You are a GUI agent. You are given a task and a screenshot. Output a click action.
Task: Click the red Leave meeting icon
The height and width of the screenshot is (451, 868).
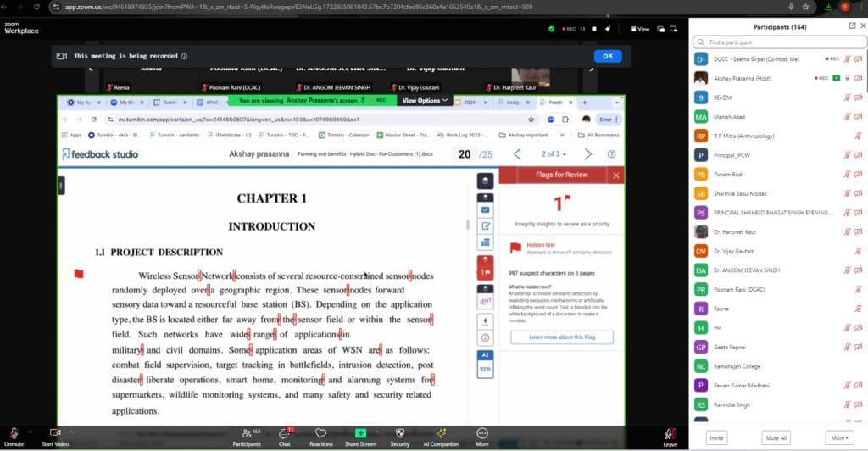click(x=670, y=433)
